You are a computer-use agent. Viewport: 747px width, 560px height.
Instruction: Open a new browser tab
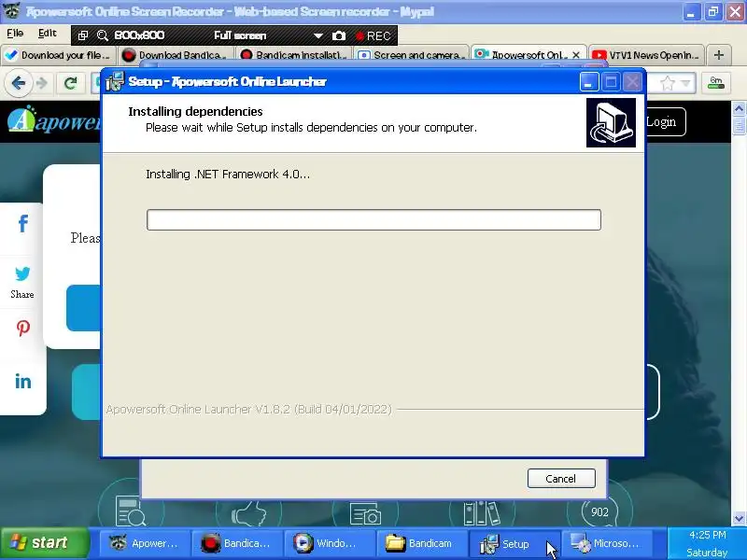pyautogui.click(x=719, y=55)
